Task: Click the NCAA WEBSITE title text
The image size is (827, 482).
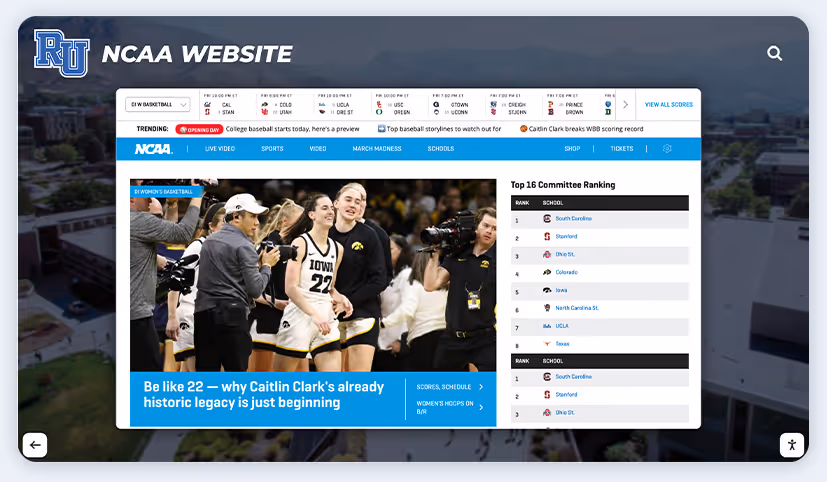Action: tap(197, 54)
